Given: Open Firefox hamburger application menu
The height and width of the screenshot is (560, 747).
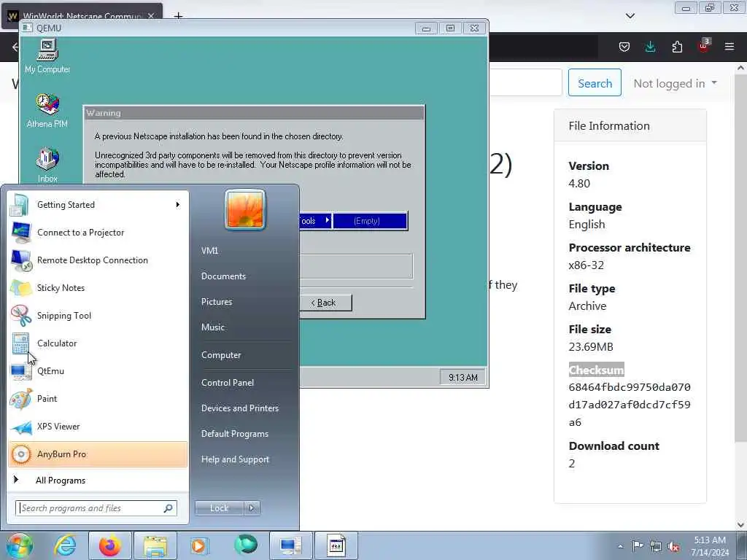Looking at the screenshot, I should pyautogui.click(x=729, y=47).
